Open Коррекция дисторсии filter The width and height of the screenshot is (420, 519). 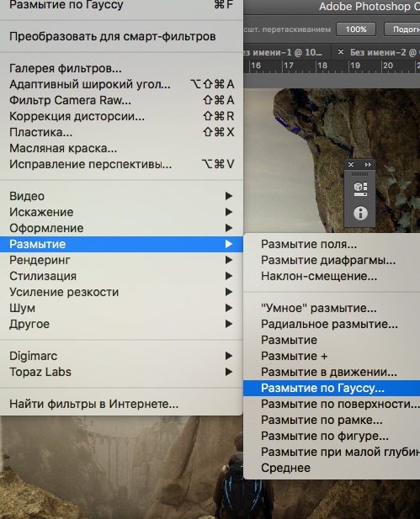[121, 116]
